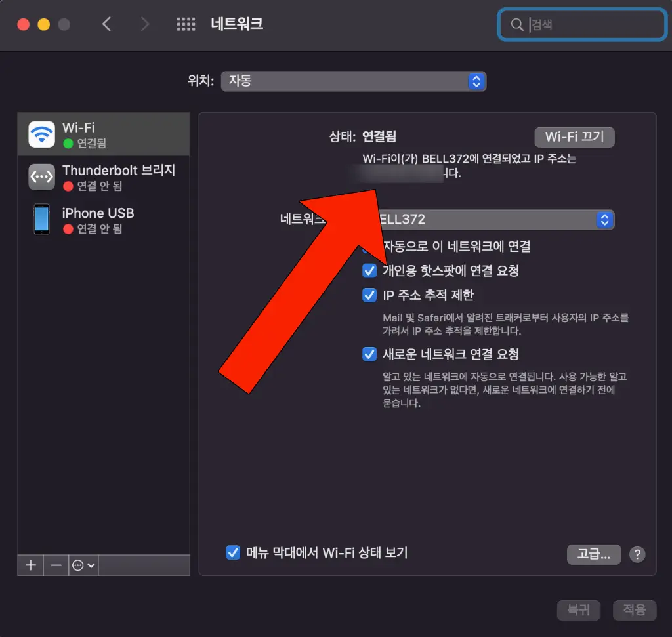Go back with the left arrow
This screenshot has height=637, width=672.
[x=107, y=25]
